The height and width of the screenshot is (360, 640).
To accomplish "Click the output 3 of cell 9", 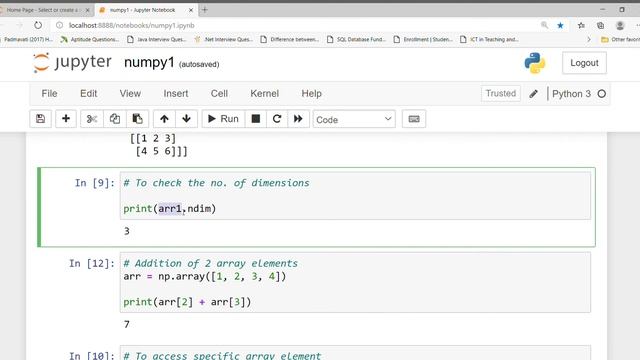I will 127,231.
